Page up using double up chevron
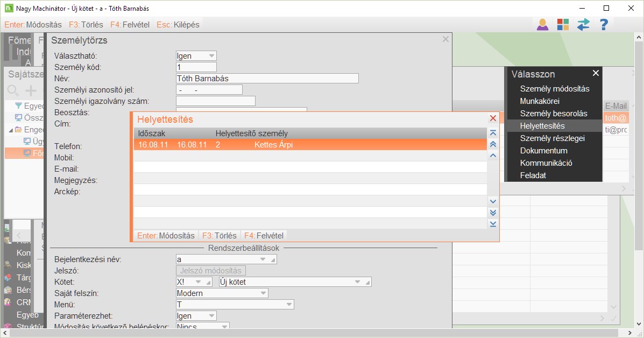 tap(493, 144)
